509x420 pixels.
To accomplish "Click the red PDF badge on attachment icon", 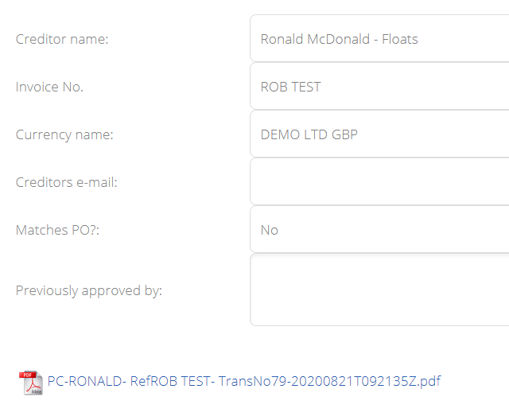I will point(27,375).
